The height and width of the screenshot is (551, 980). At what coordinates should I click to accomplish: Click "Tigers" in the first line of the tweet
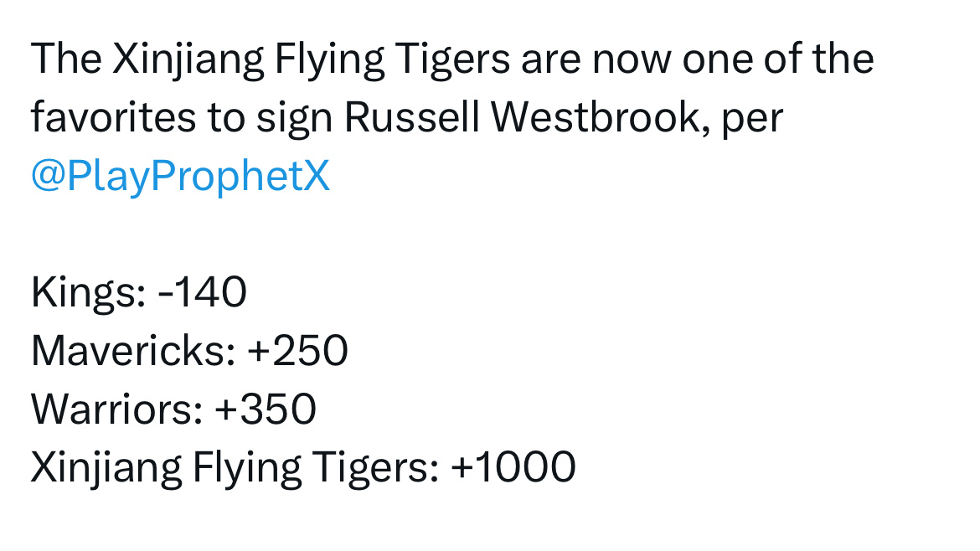point(452,60)
